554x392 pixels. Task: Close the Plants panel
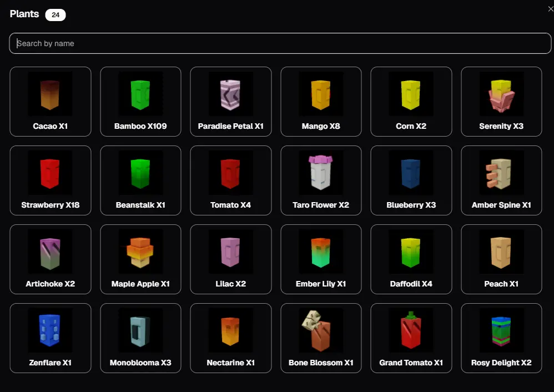(x=551, y=9)
